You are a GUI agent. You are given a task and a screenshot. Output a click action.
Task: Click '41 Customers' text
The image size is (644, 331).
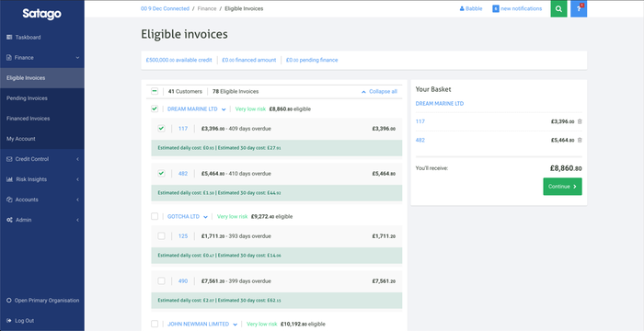(x=185, y=92)
